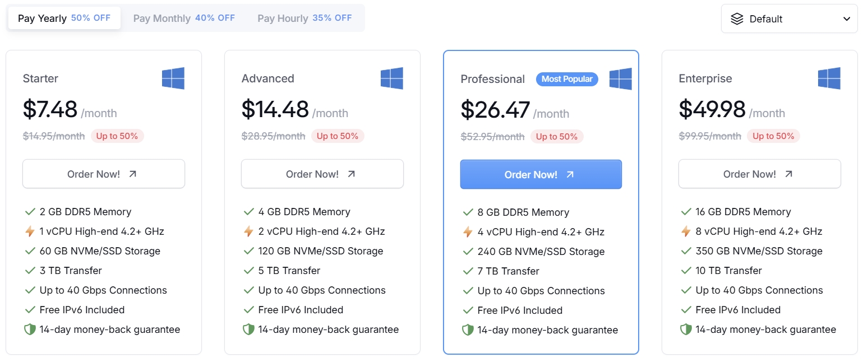Click the shield icon in Advanced plan
868x362 pixels.
pyautogui.click(x=248, y=329)
